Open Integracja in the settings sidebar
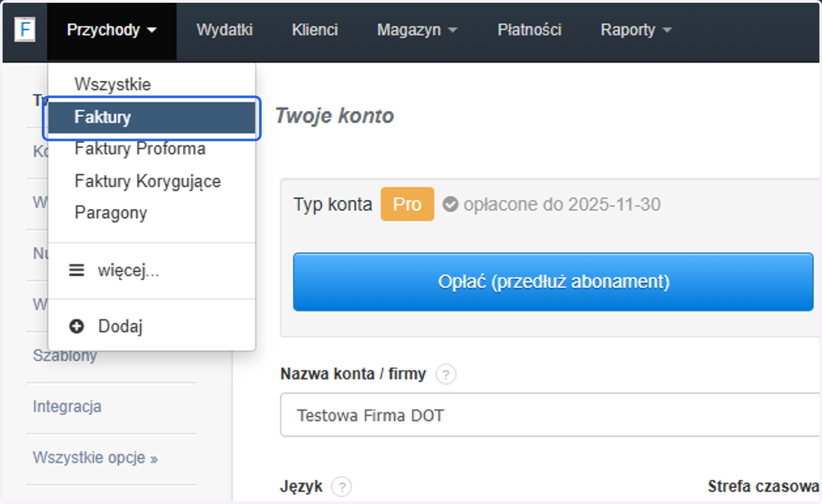 coord(67,407)
